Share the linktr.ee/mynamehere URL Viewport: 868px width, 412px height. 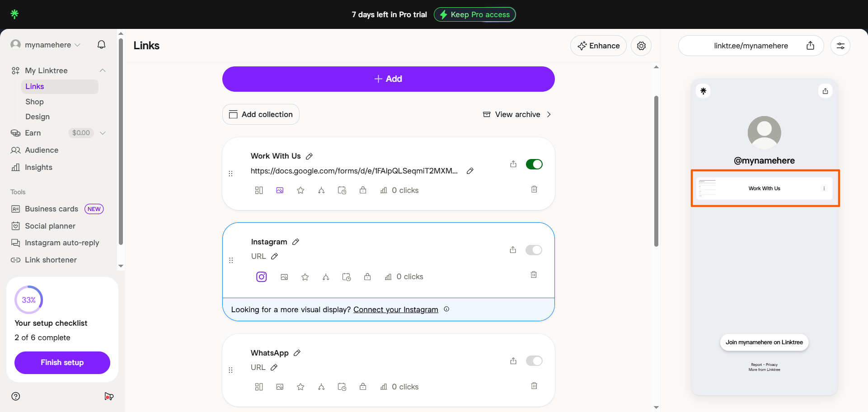pyautogui.click(x=811, y=46)
